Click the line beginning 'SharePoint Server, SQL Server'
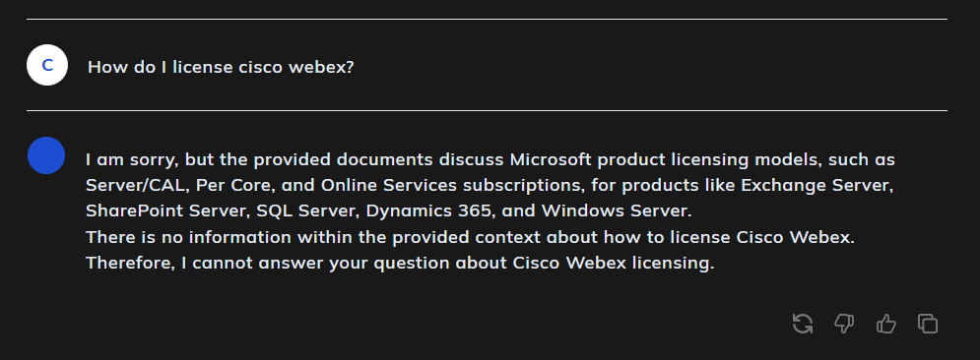980x360 pixels. pos(389,210)
